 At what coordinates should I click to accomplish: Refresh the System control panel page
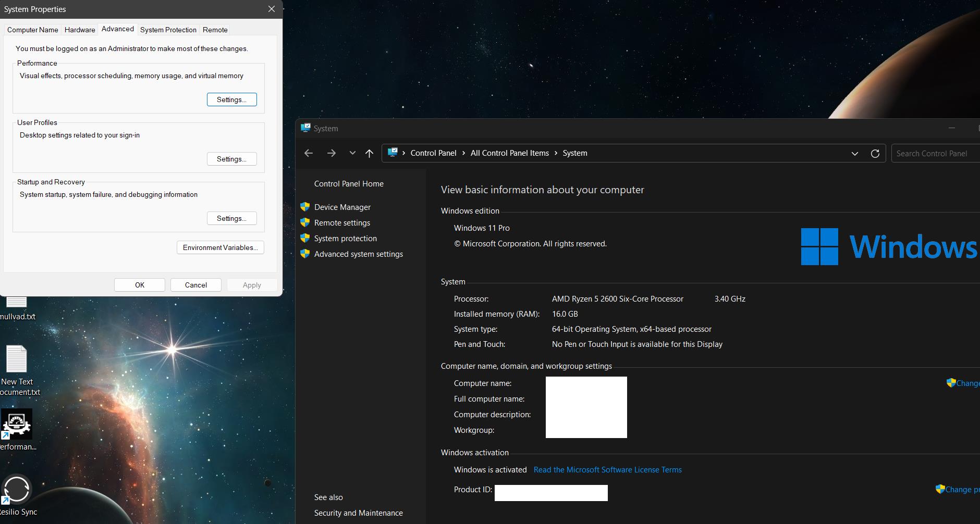tap(875, 153)
